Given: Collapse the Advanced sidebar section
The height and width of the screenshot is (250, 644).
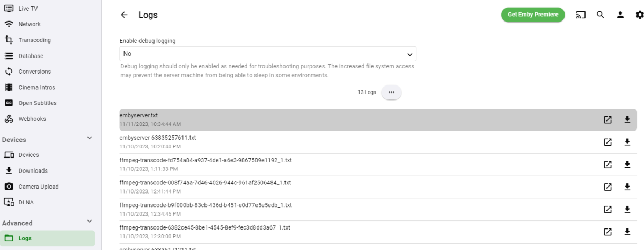Looking at the screenshot, I should coord(90,222).
